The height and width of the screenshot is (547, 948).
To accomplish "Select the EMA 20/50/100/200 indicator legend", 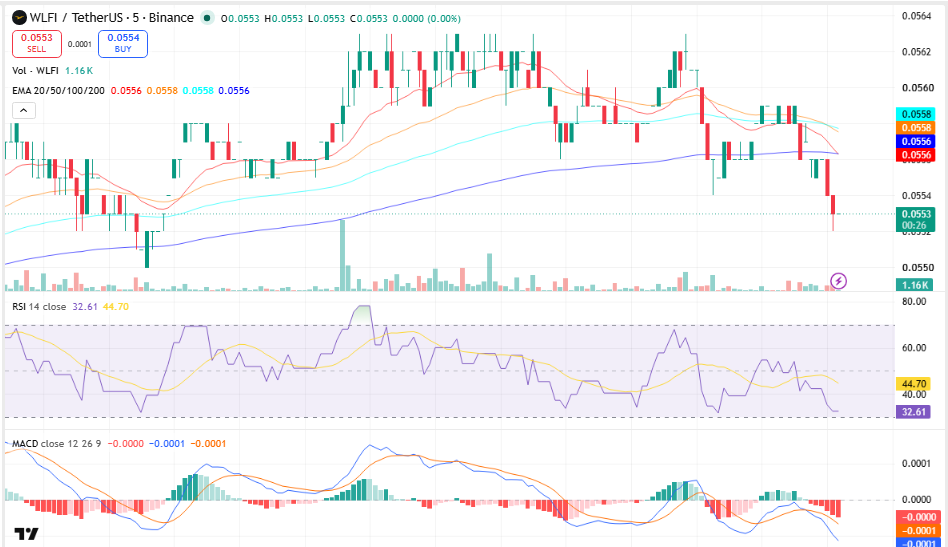I will click(x=58, y=91).
